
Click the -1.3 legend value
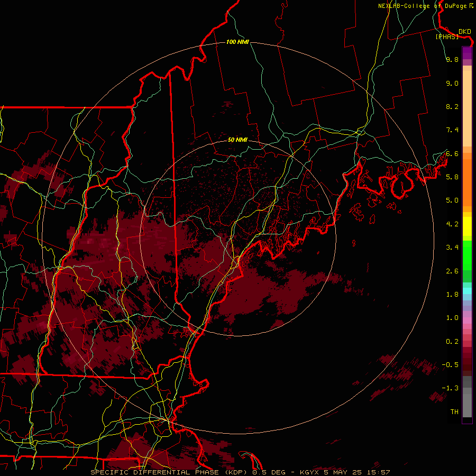(x=450, y=388)
